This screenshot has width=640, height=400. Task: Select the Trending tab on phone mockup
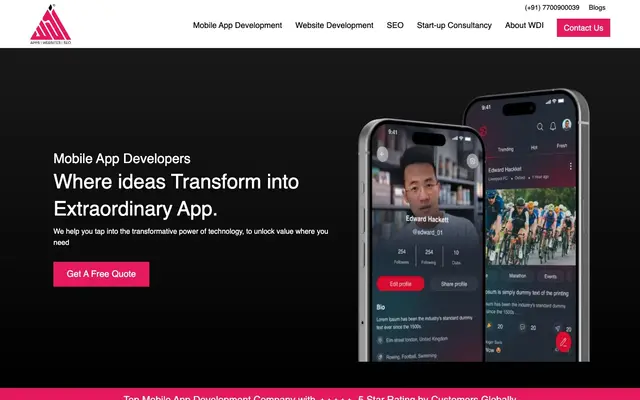505,149
